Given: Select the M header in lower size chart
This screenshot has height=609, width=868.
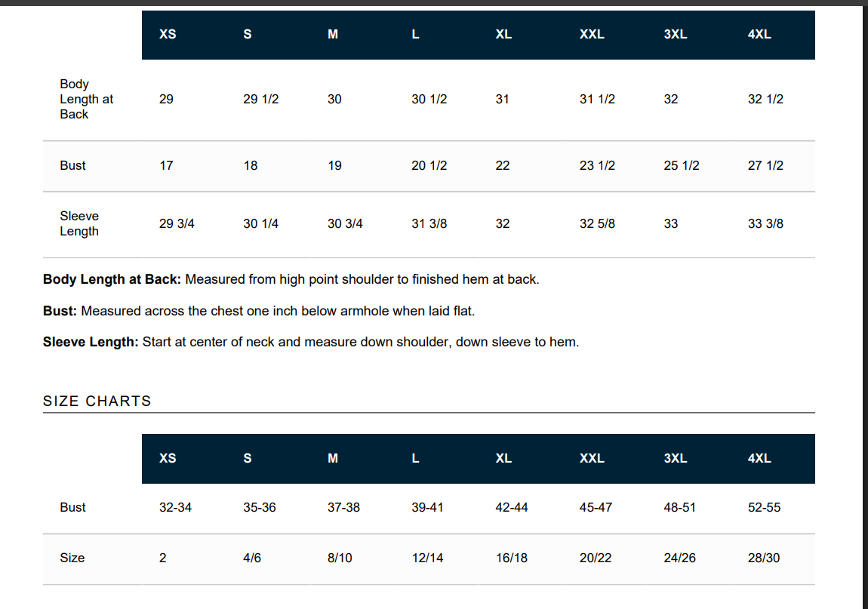Looking at the screenshot, I should pos(333,458).
